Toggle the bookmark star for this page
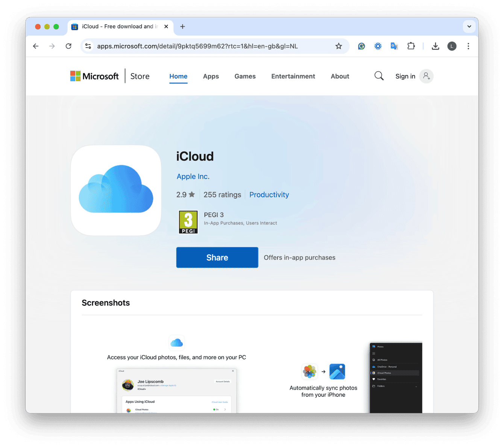 pos(339,46)
